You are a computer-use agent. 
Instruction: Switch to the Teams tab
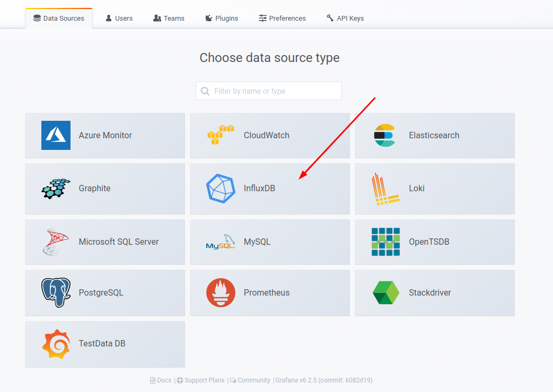coord(169,19)
